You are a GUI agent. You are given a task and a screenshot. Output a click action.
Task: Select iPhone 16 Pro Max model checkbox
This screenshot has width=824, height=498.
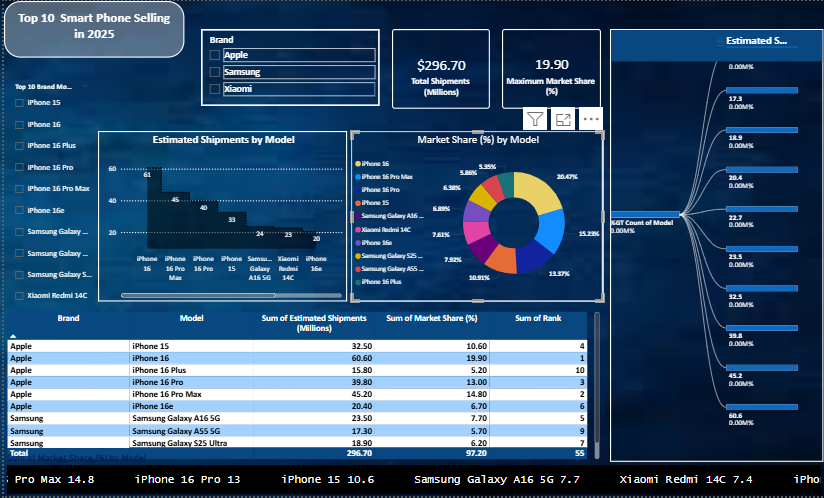19,189
